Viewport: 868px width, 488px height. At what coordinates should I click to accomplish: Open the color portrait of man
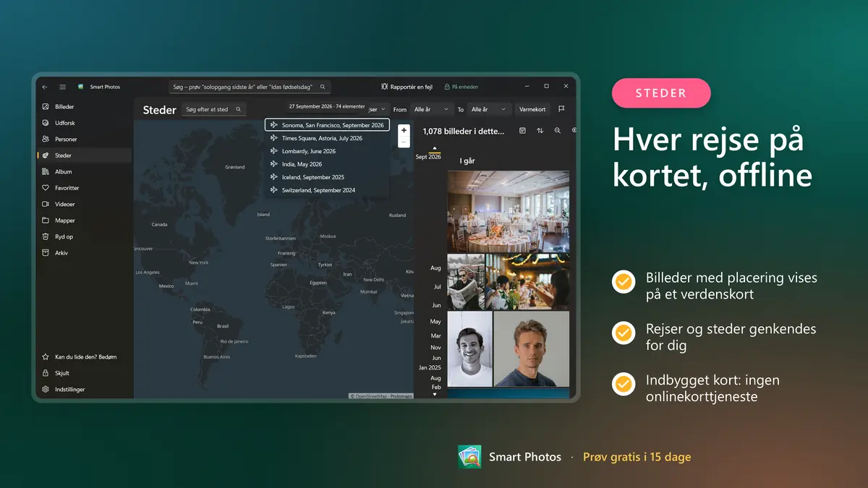click(532, 349)
